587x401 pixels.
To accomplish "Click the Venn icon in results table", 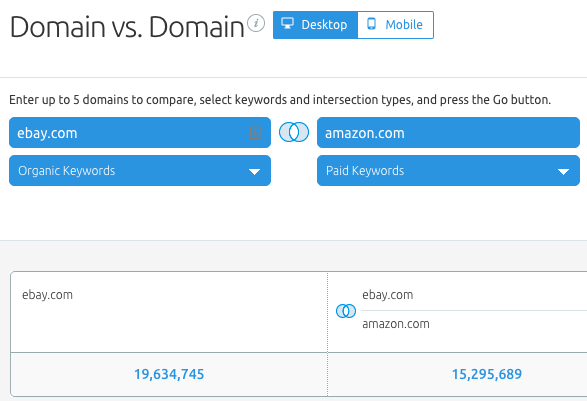I will 346,311.
